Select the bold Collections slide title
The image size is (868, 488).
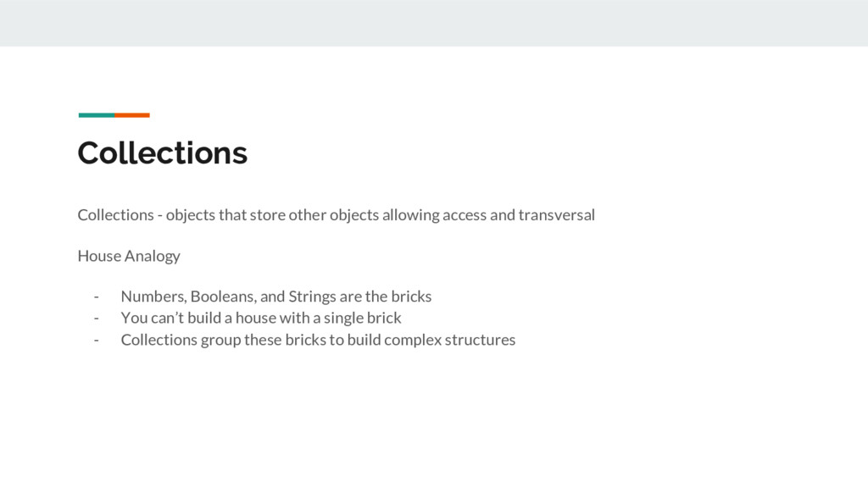tap(162, 152)
